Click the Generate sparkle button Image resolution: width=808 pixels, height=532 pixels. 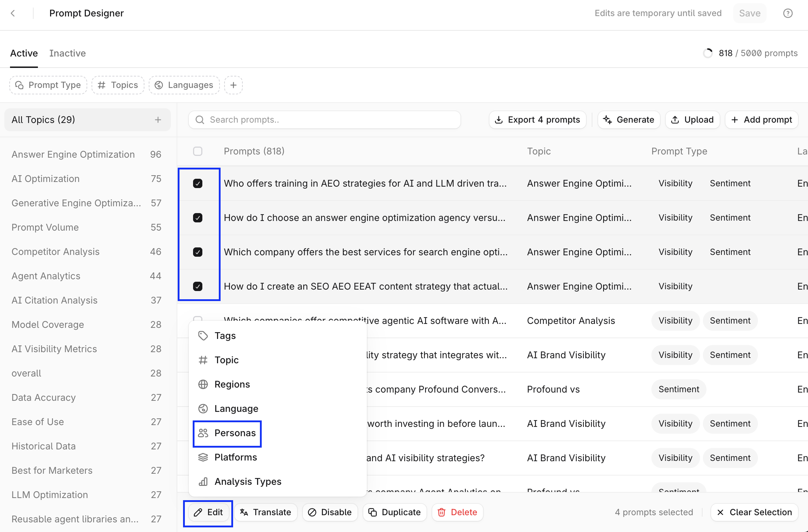(x=629, y=120)
